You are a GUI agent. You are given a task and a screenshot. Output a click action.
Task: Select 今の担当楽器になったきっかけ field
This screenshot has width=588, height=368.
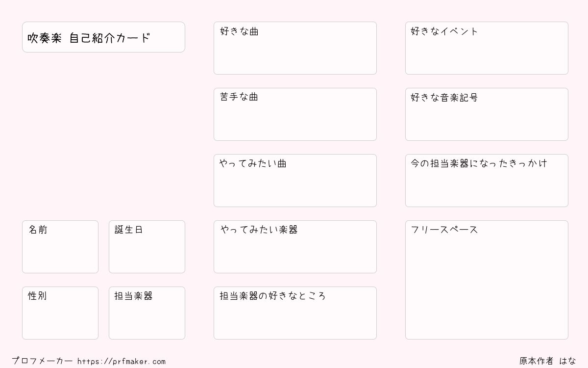[x=487, y=181]
